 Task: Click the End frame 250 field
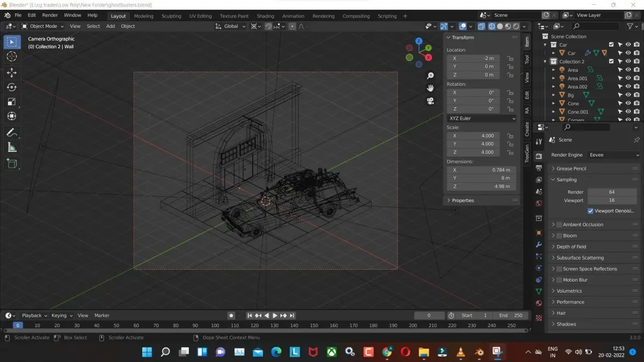[x=510, y=315]
